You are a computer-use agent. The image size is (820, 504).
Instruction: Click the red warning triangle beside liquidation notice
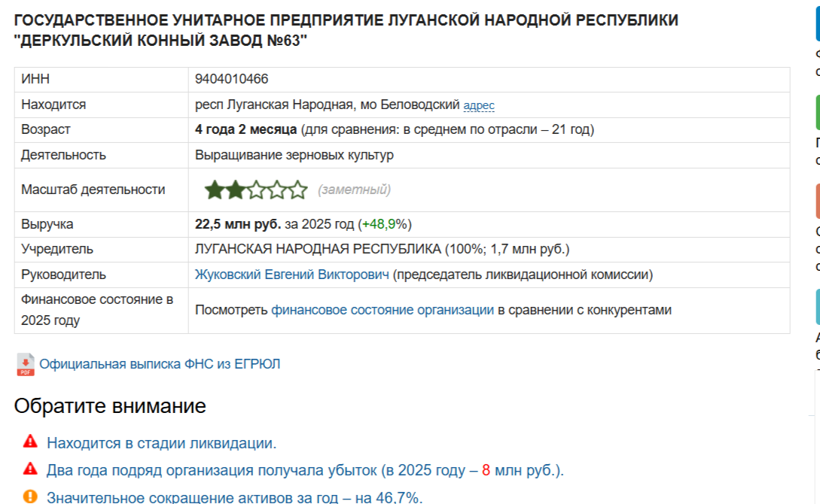pos(30,442)
